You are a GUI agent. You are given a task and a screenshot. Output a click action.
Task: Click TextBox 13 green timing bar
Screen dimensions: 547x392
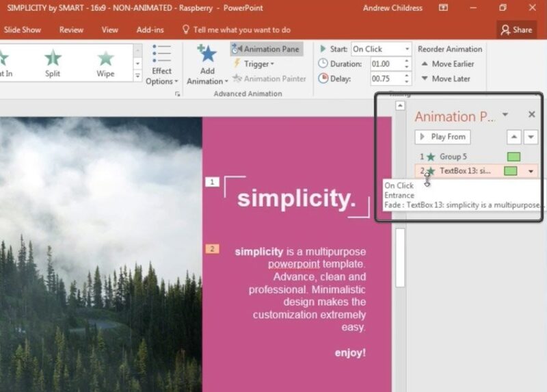(510, 171)
